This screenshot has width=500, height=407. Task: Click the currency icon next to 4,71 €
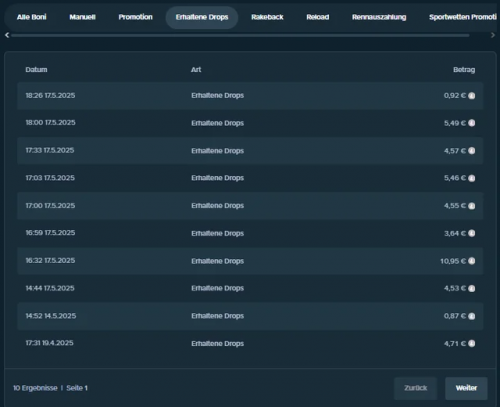pyautogui.click(x=472, y=343)
